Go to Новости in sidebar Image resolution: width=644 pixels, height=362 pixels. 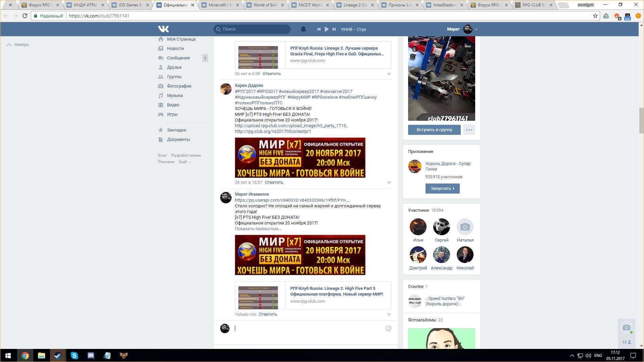(x=176, y=49)
